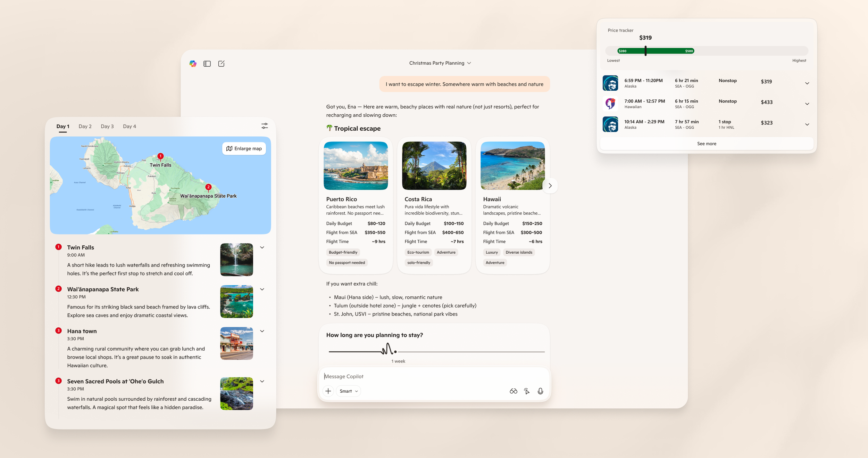Click See more flights button

point(706,144)
